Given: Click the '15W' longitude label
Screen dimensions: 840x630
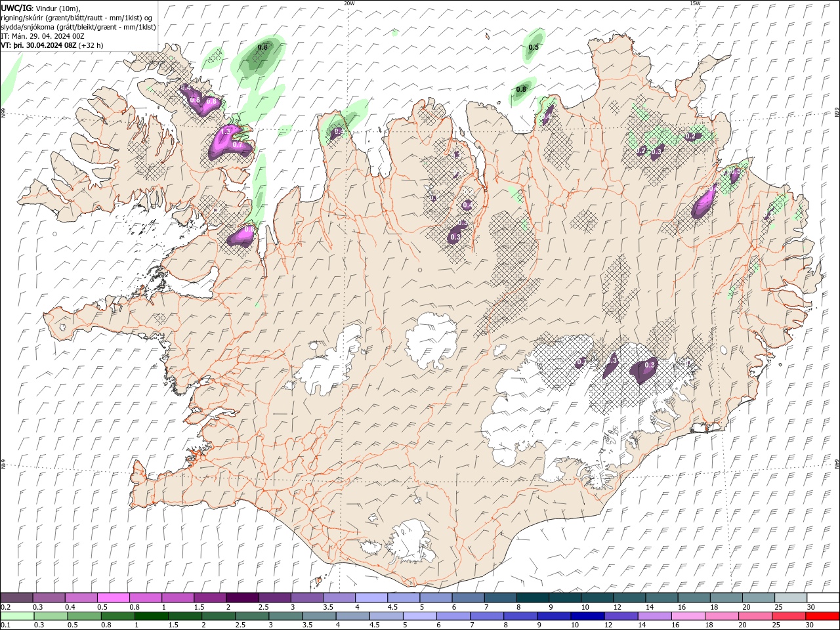Looking at the screenshot, I should pyautogui.click(x=695, y=3).
